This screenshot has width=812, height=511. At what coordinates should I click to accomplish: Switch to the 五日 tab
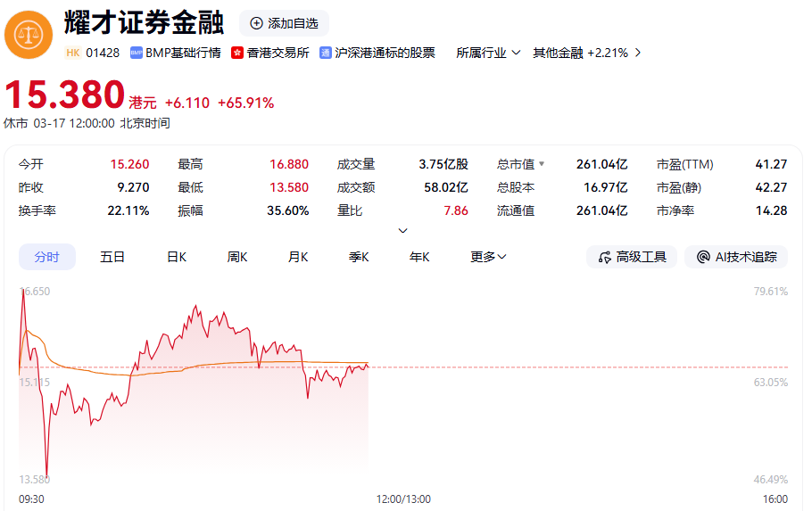coord(112,257)
